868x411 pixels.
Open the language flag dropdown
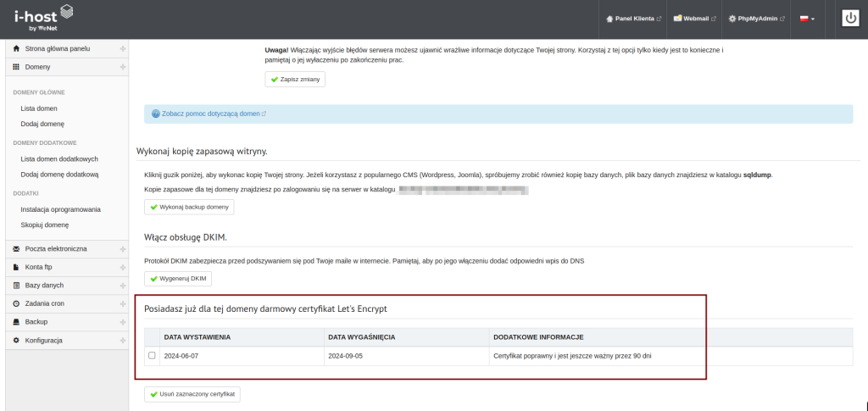807,19
